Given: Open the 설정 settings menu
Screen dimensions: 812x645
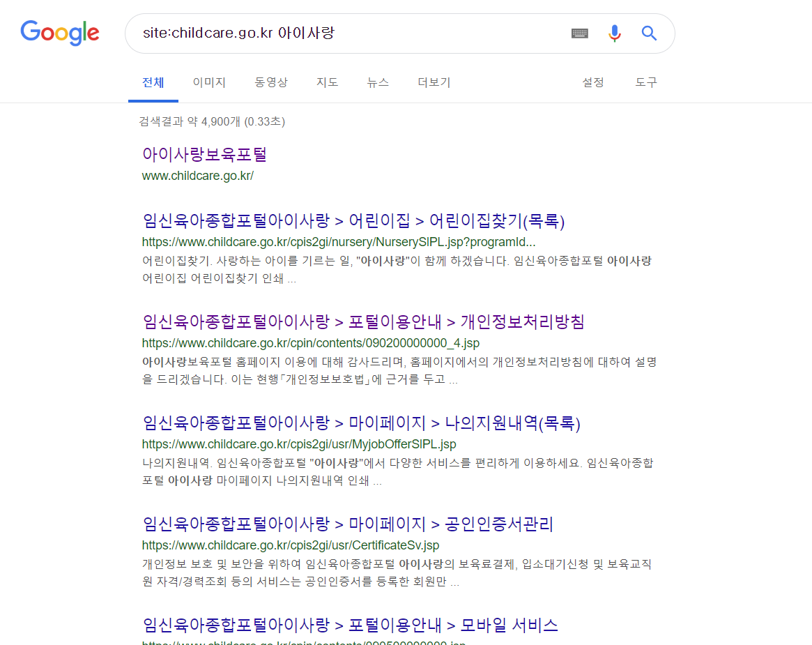Looking at the screenshot, I should [593, 82].
